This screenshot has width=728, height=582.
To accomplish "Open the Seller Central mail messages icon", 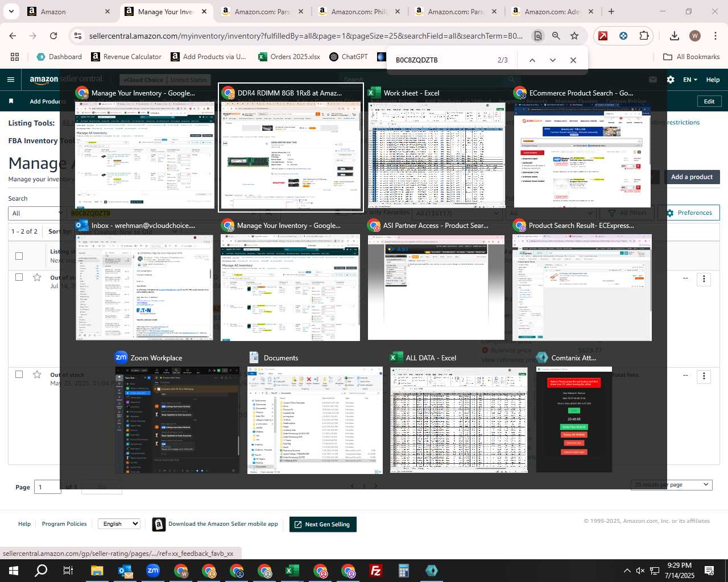I will tap(653, 80).
